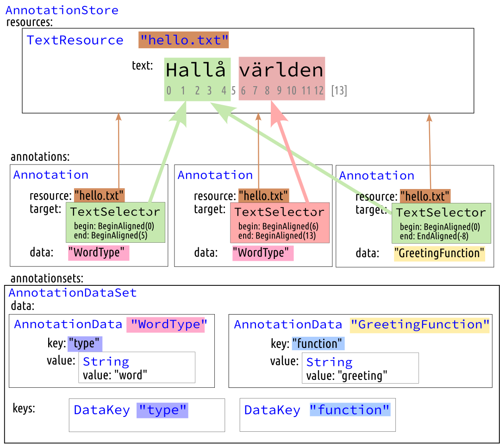Click the DataKey "function" box
The height and width of the screenshot is (448, 500).
(x=318, y=415)
